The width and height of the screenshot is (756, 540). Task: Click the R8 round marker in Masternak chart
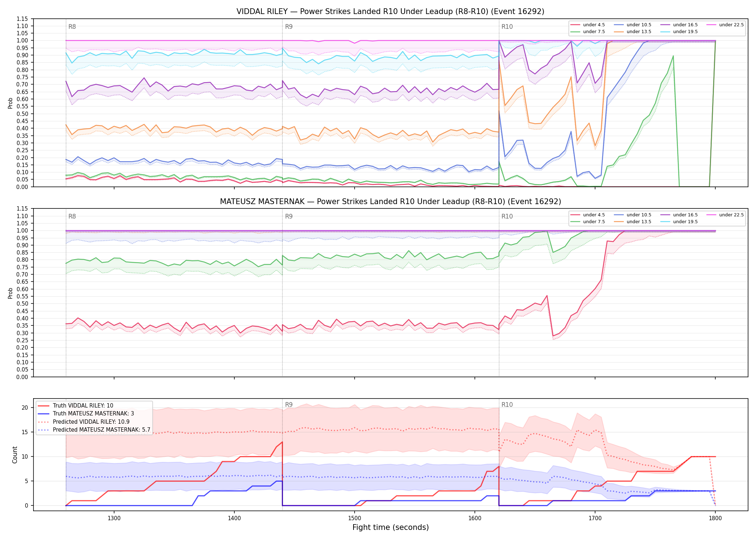tap(72, 217)
